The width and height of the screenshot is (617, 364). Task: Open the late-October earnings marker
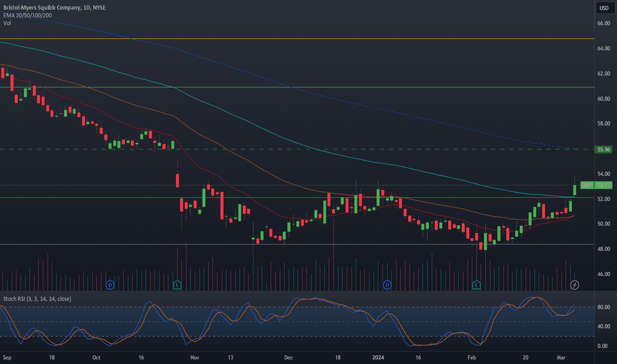177,285
